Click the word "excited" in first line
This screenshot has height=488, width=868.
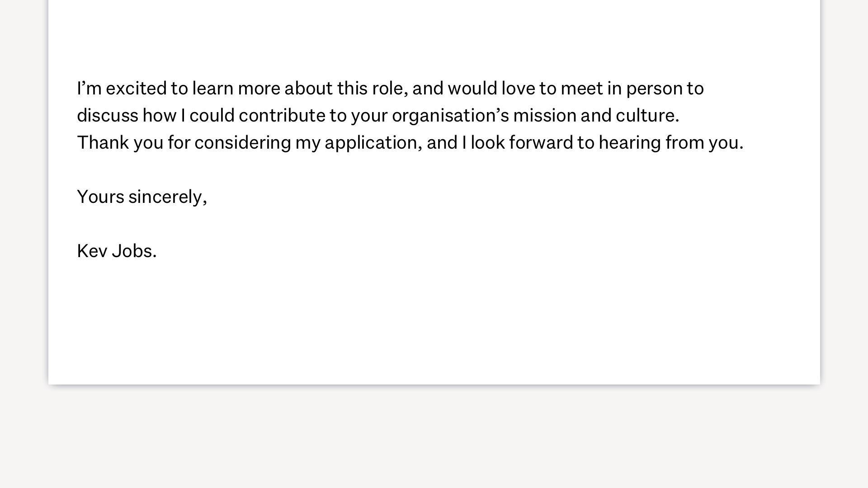(136, 89)
